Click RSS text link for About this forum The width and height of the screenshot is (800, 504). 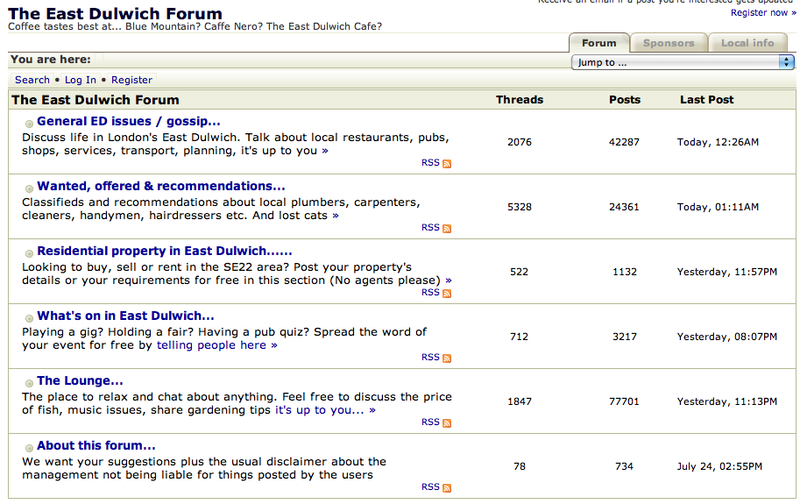tap(430, 487)
